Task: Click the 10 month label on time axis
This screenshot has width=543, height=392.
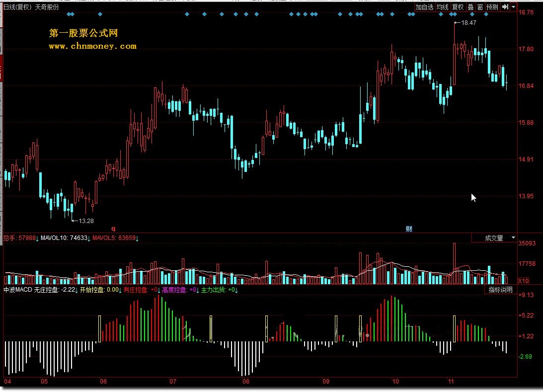Action: (x=395, y=382)
